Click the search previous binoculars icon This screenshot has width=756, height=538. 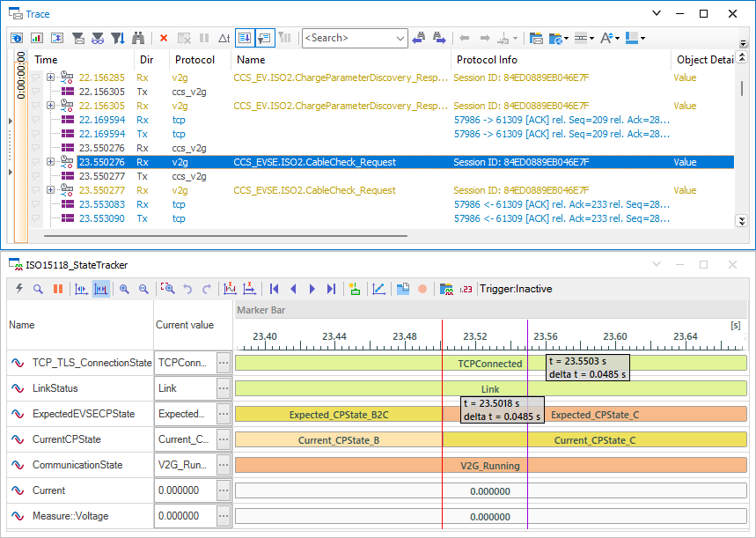(419, 38)
